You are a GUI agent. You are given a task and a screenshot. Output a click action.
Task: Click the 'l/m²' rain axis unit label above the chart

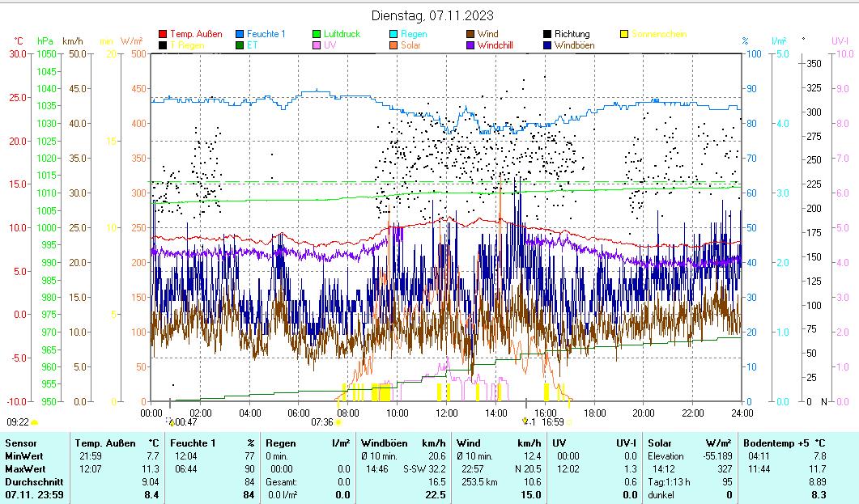coord(779,41)
